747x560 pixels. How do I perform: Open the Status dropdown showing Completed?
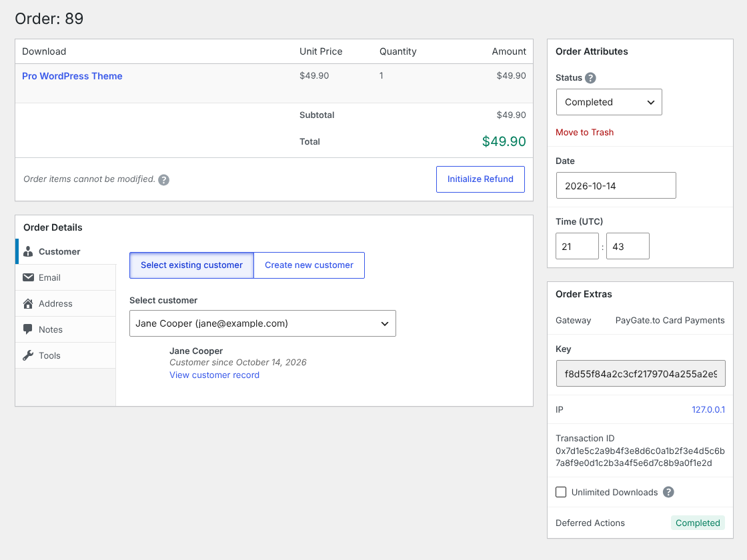[x=609, y=102]
